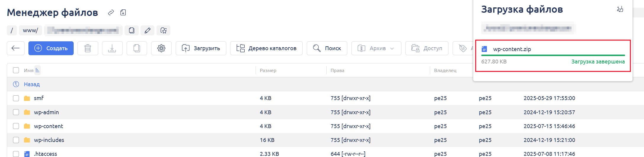Click the green wp-content.zip upload progress bar

[x=553, y=55]
